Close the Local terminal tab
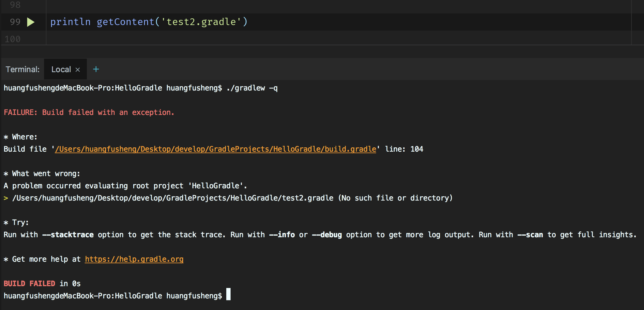 click(x=78, y=70)
